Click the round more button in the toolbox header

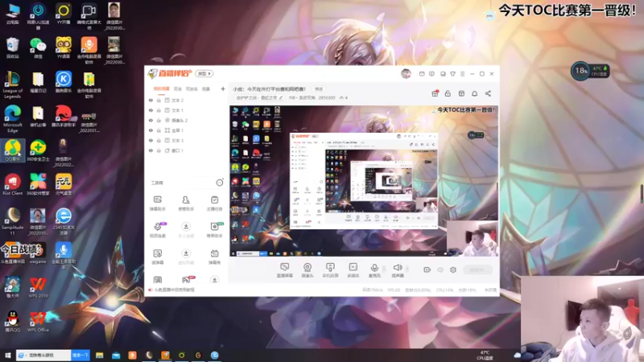[x=220, y=183]
